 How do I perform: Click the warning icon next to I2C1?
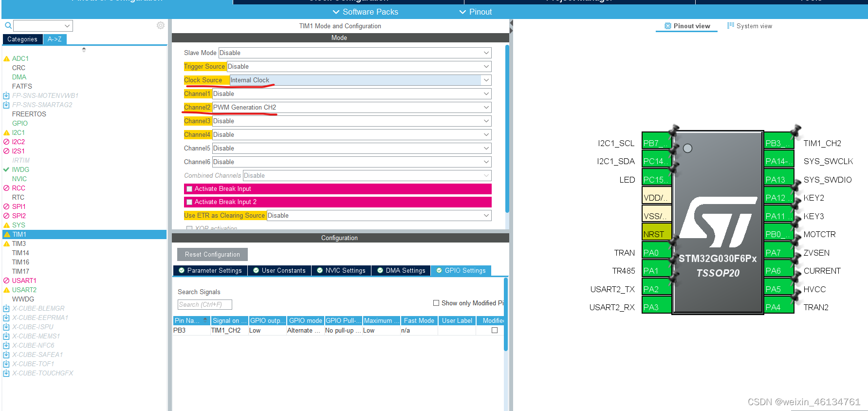[x=7, y=132]
